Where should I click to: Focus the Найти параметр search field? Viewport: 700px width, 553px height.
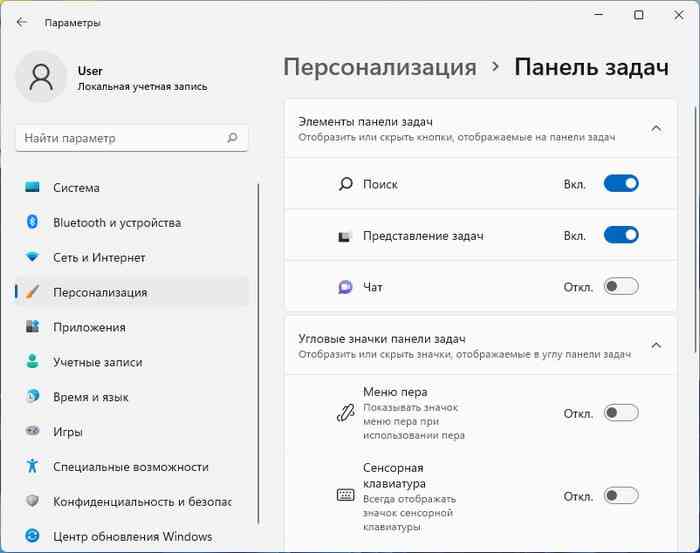tap(132, 138)
